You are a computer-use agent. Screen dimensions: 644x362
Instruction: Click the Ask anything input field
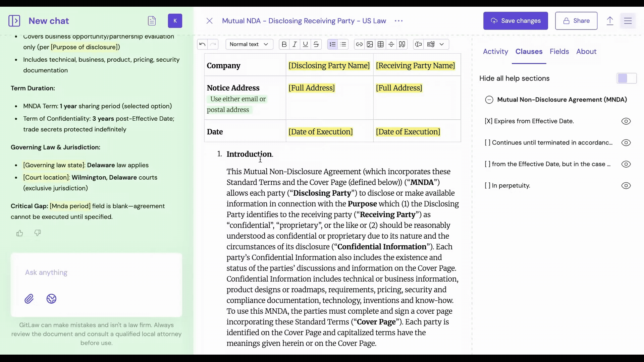coord(96,273)
